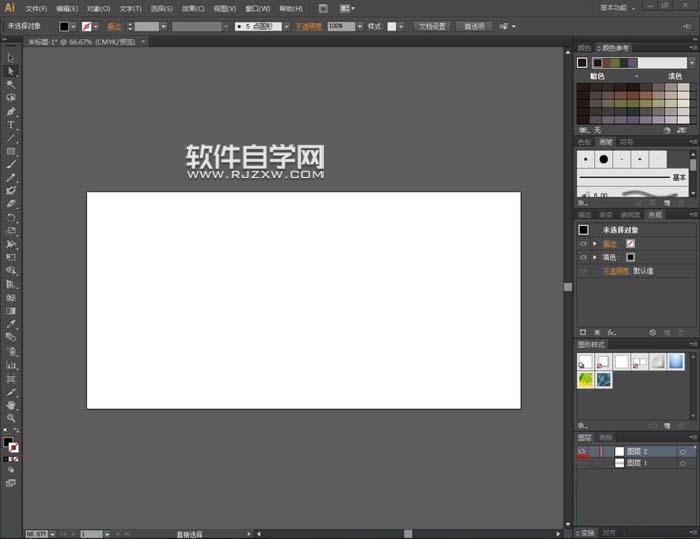The image size is (700, 539).
Task: Pick the Zoom magnifier tool
Action: [x=11, y=418]
